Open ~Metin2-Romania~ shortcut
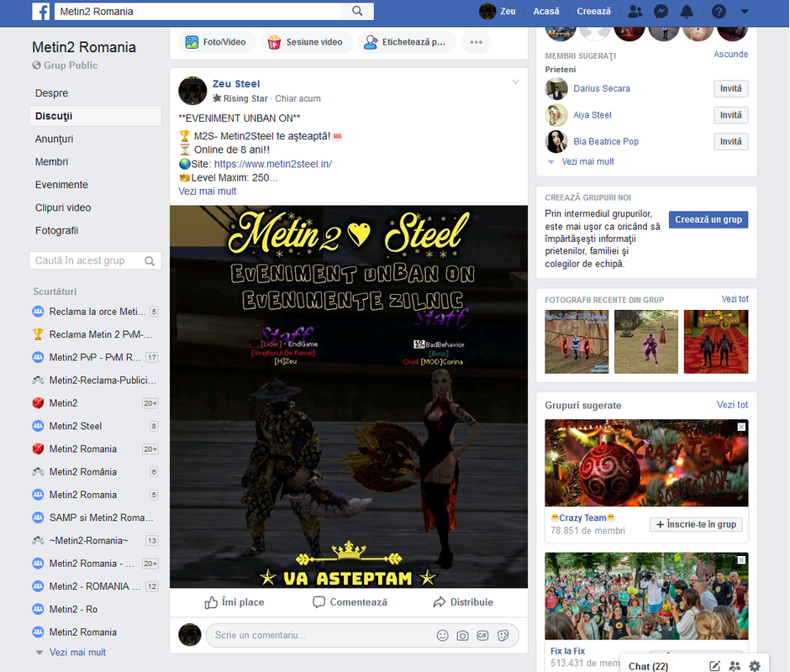Image resolution: width=790 pixels, height=672 pixels. coord(95,540)
